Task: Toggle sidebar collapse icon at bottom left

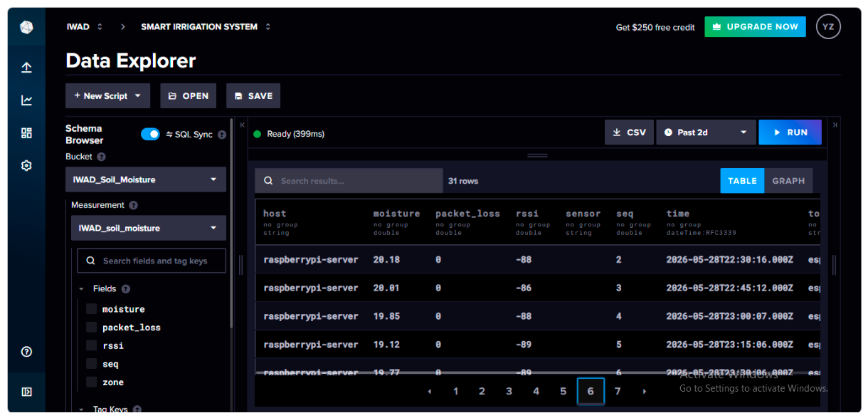Action: (26, 392)
